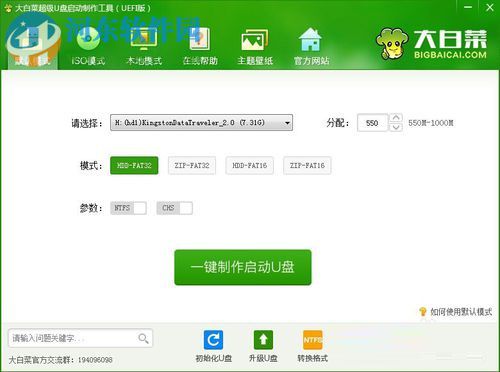
Task: Select ZIP-FAT32 mode
Action: [192, 165]
